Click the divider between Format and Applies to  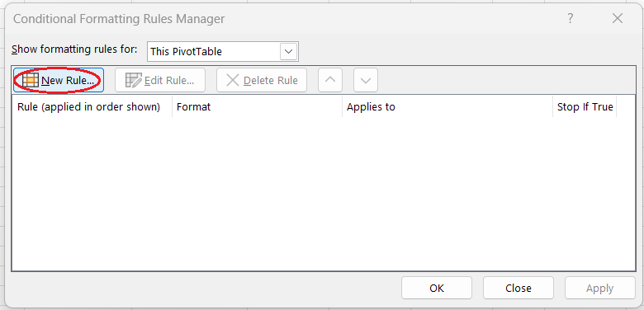(x=342, y=107)
